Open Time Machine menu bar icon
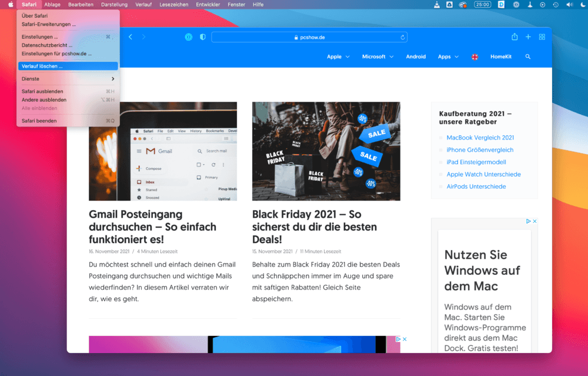 [x=556, y=5]
